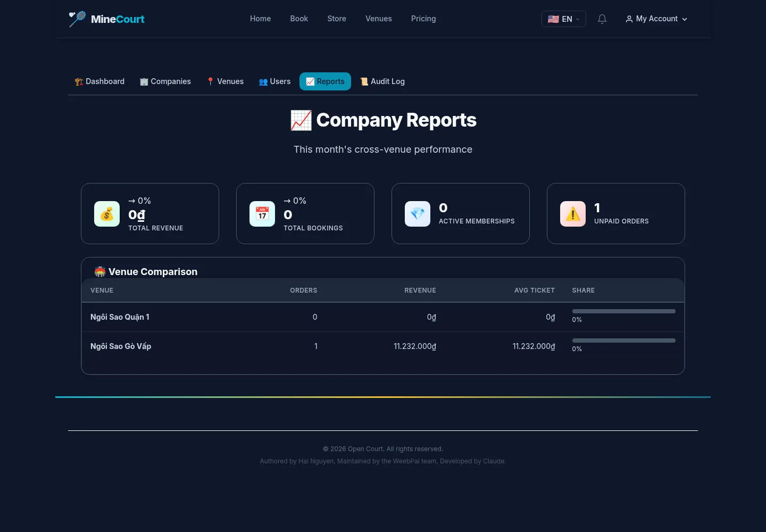Click the MineCourt racket logo icon
This screenshot has width=766, height=532.
(77, 19)
